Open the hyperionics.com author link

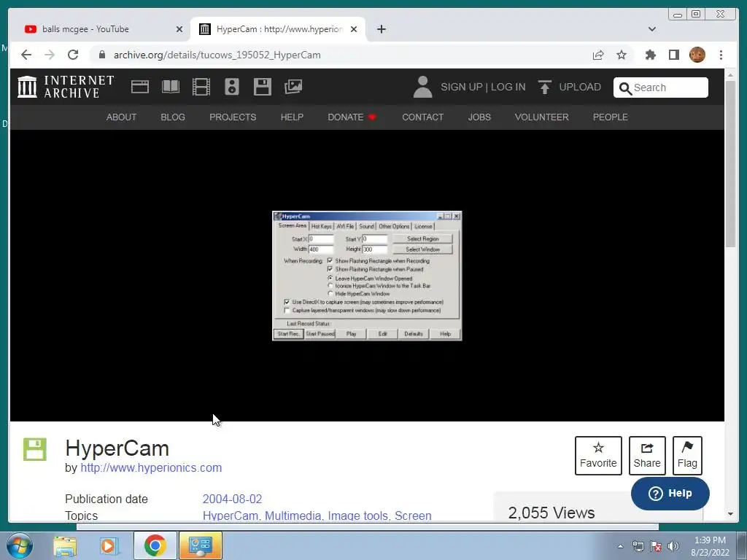151,467
